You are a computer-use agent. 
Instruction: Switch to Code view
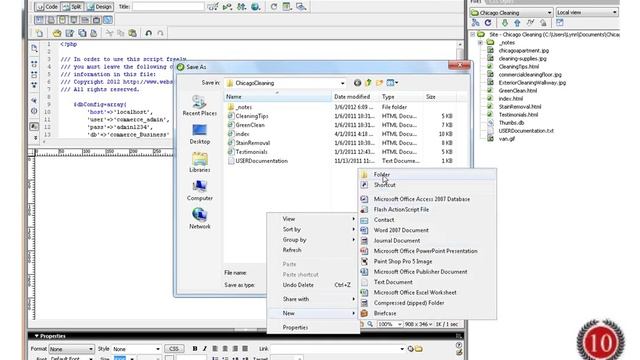tap(47, 7)
